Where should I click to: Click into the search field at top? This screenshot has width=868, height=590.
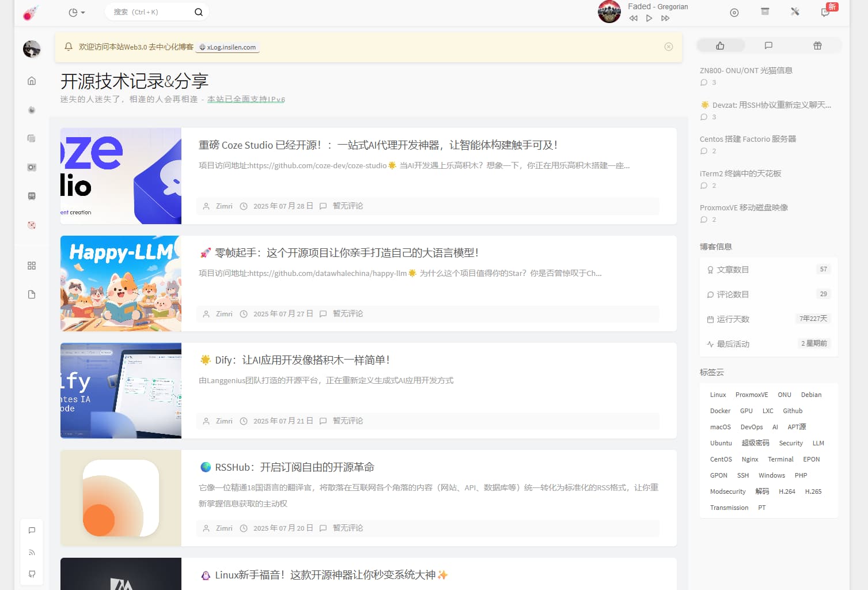[x=150, y=12]
